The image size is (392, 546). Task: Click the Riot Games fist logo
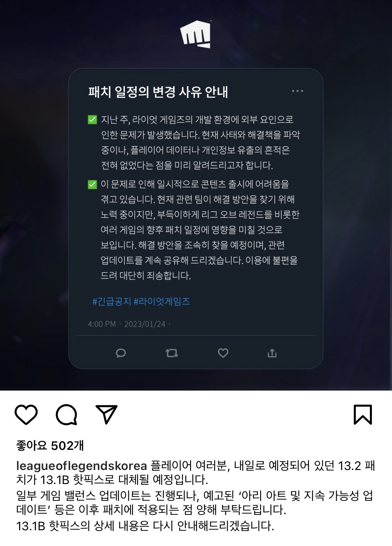click(196, 34)
